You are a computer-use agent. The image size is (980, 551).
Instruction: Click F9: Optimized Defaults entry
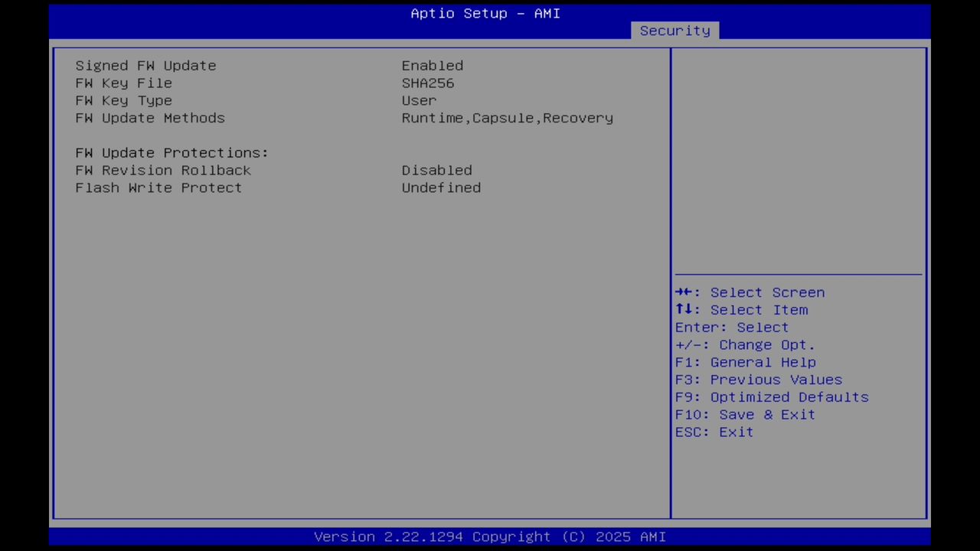pos(771,396)
